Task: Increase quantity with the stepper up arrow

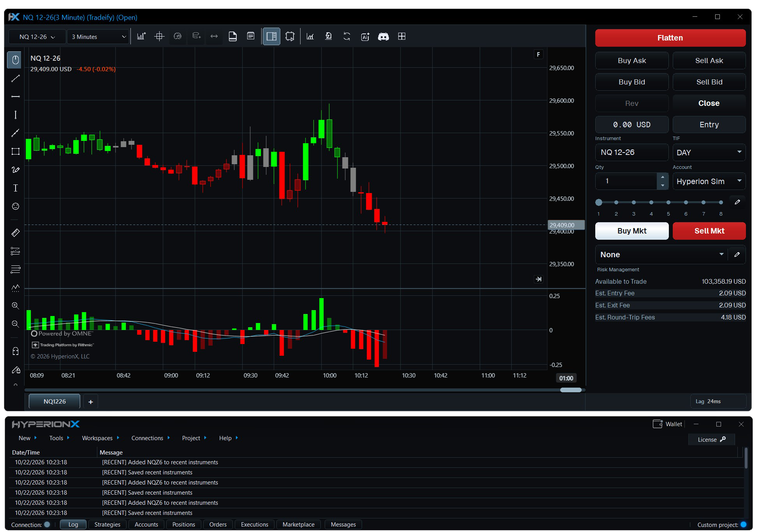Action: pos(663,177)
